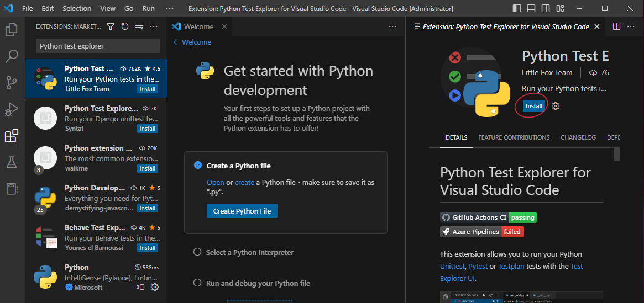Install the Syntaf extension in list
The height and width of the screenshot is (303, 644).
pos(148,129)
